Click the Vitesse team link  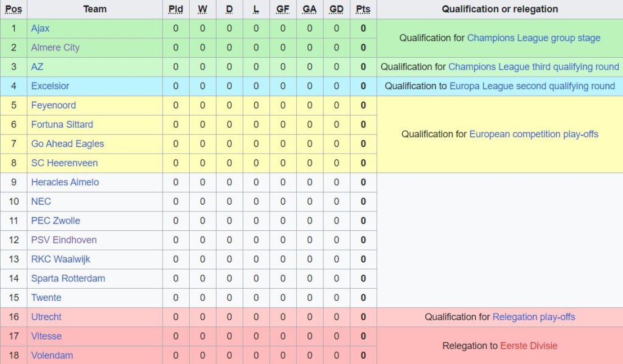[x=46, y=336]
